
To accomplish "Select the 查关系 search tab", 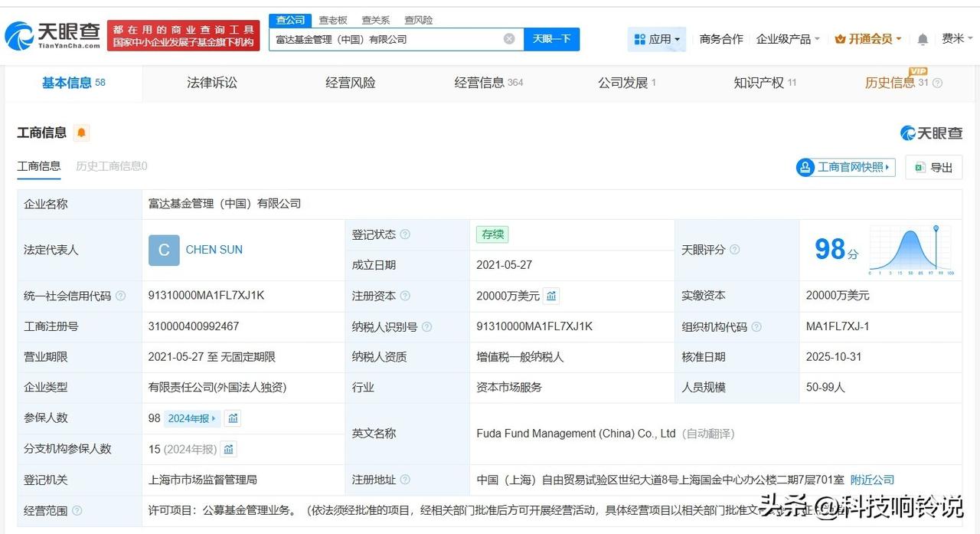I will [x=376, y=20].
